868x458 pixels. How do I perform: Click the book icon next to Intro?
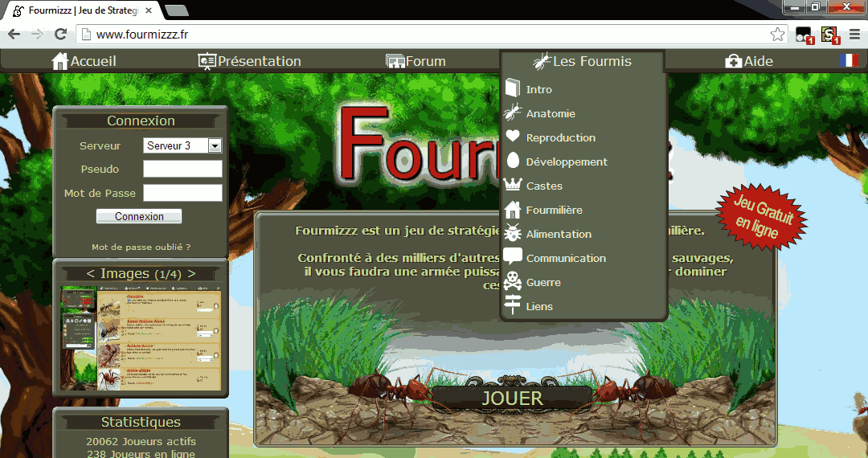[513, 88]
